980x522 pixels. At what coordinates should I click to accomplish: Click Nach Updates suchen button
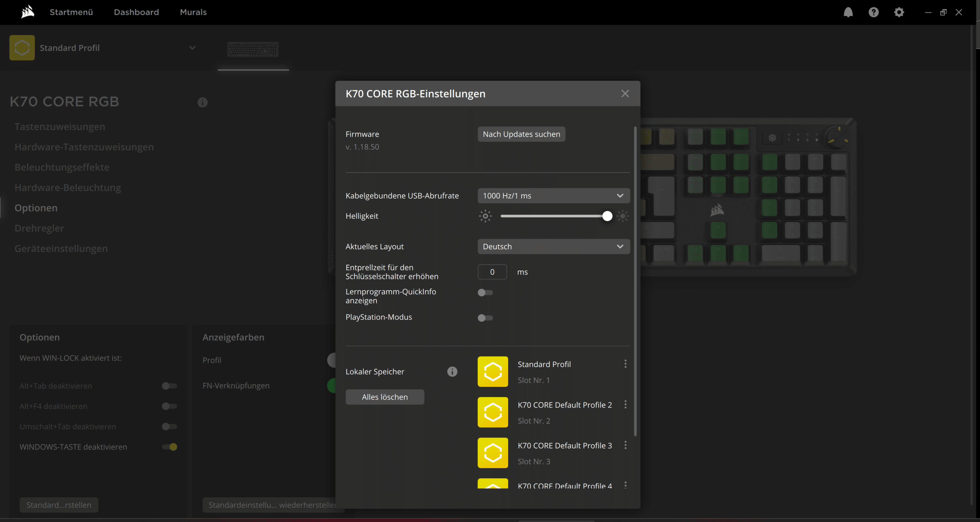pyautogui.click(x=521, y=134)
